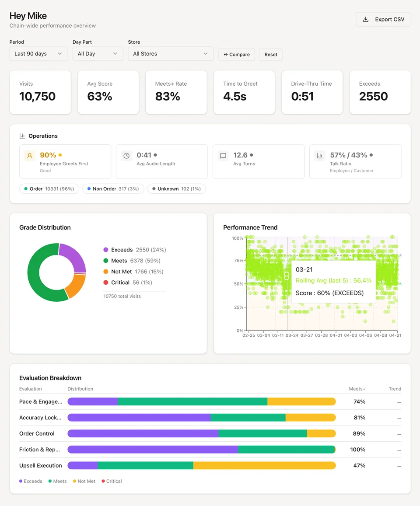Click the gray status dot next to 0:41
Viewport: 420px width, 506px height.
point(155,155)
